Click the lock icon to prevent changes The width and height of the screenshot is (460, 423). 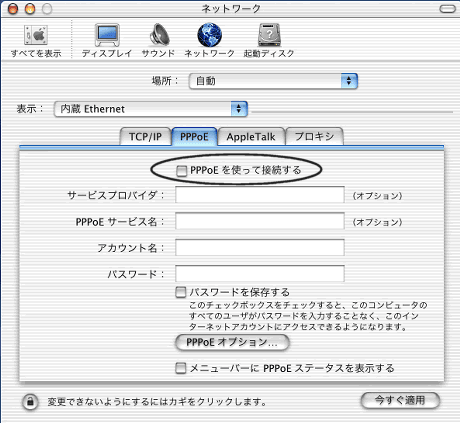[x=30, y=401]
